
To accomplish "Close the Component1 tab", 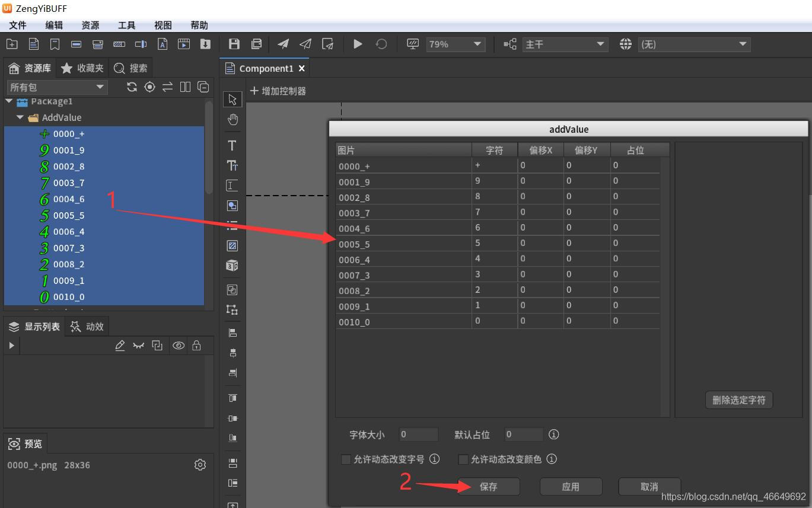I will [x=301, y=69].
